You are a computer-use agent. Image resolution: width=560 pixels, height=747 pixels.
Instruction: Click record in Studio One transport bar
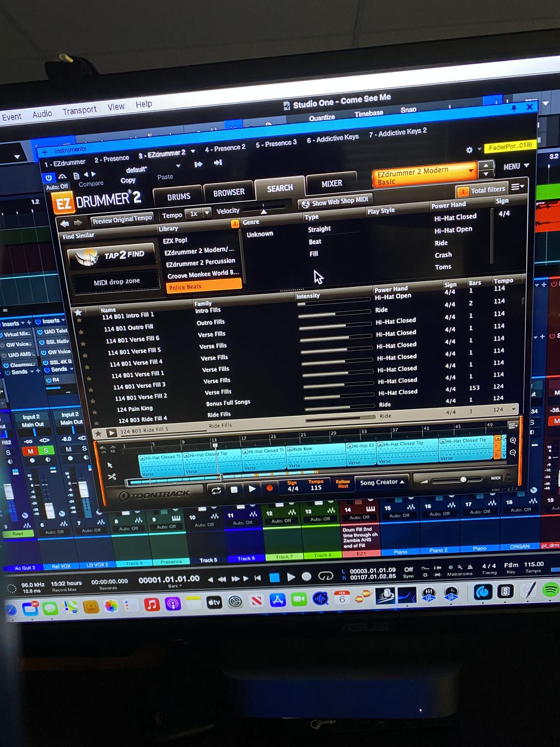(306, 576)
